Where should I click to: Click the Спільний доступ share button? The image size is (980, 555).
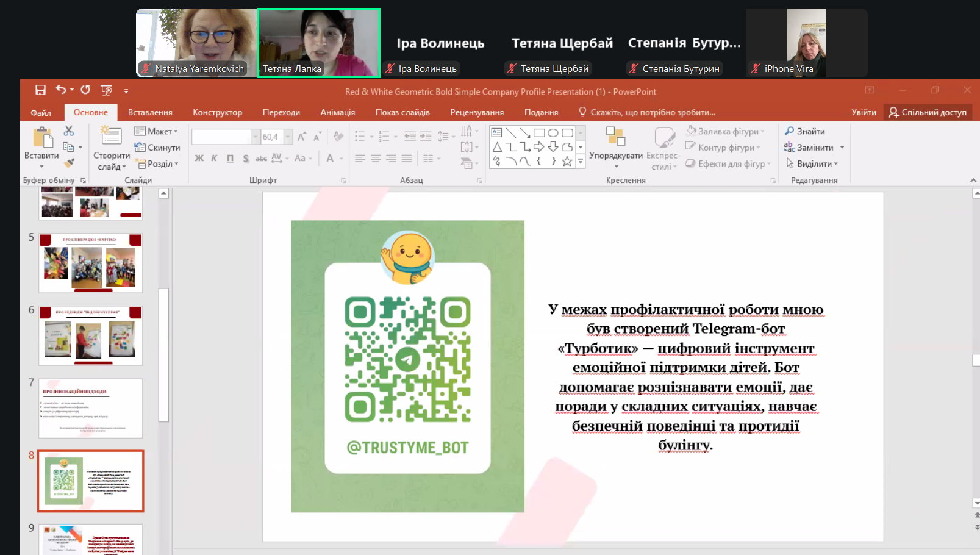tap(928, 112)
